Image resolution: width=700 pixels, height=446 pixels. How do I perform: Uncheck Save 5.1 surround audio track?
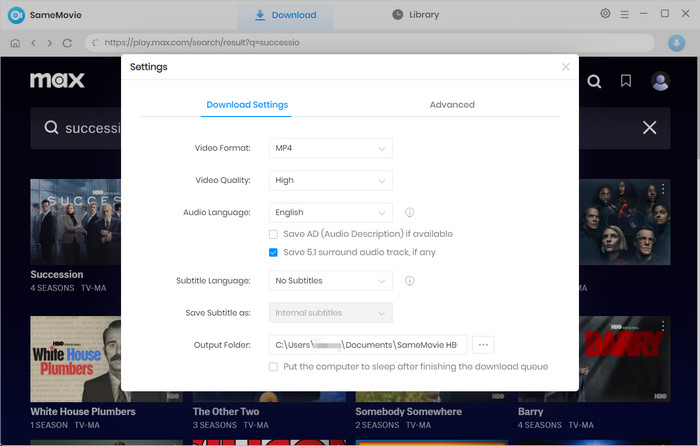point(274,253)
